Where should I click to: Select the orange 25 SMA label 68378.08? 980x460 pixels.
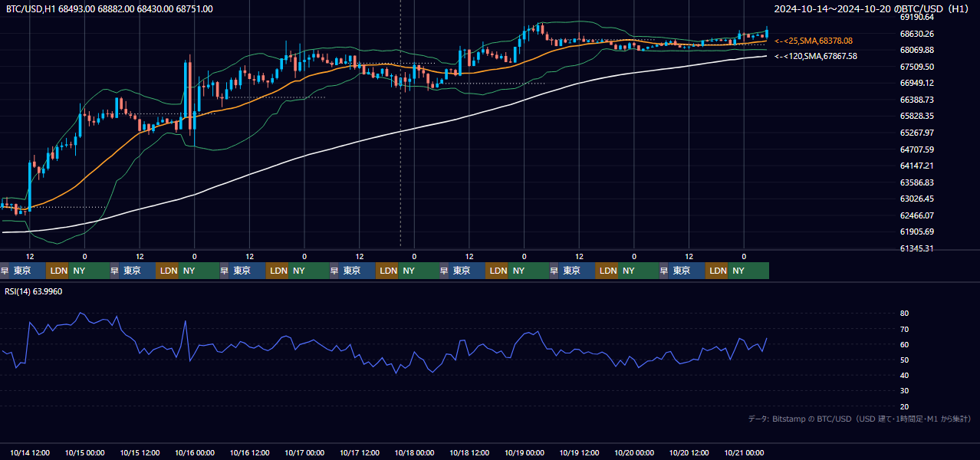coord(814,41)
